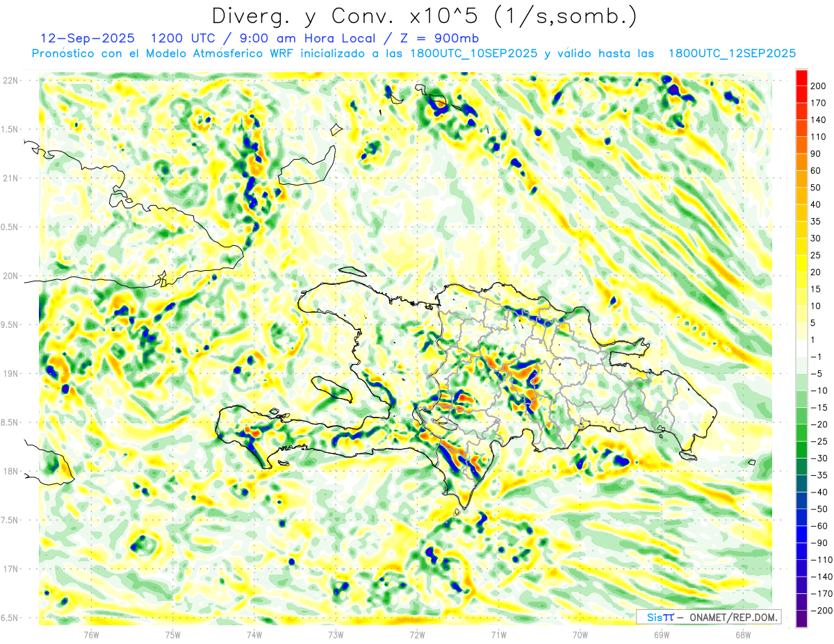Viewport: 834px width, 644px height.
Task: Click the '-110' colorbar label
Action: click(822, 560)
